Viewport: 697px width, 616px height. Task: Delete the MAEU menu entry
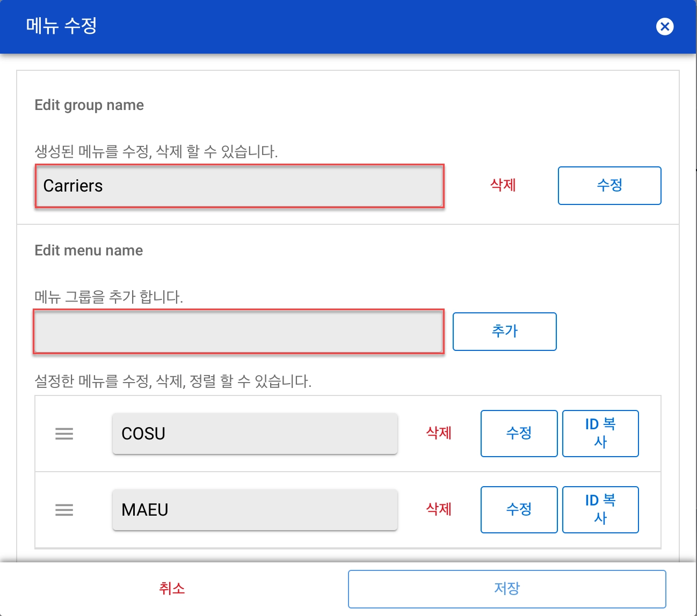(x=439, y=509)
